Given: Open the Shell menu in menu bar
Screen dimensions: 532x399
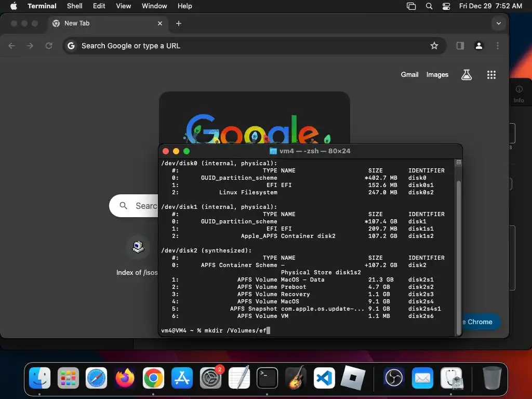Looking at the screenshot, I should [x=75, y=6].
